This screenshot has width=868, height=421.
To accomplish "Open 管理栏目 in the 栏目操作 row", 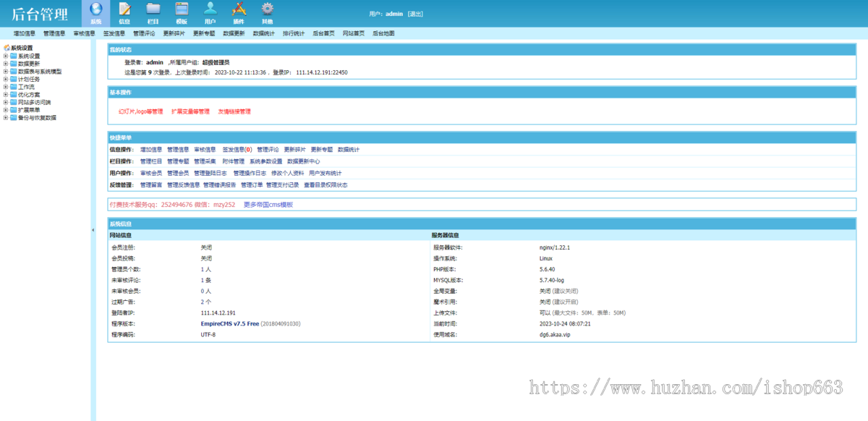I will [x=151, y=161].
